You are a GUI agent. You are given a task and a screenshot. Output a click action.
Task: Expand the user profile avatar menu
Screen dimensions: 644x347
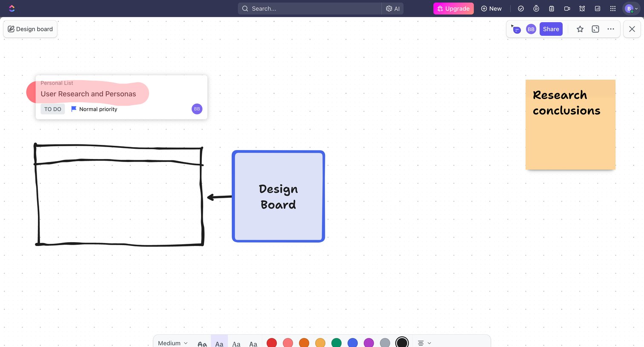631,9
